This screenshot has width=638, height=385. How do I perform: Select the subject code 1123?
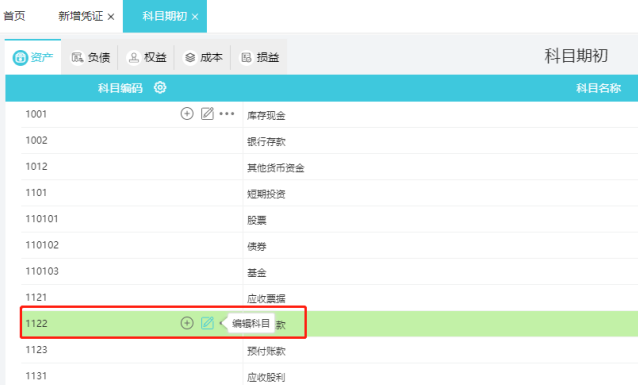(37, 350)
